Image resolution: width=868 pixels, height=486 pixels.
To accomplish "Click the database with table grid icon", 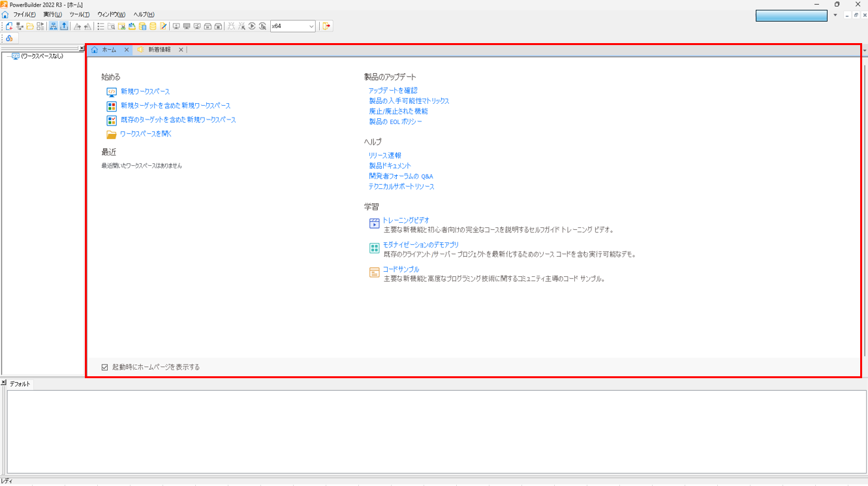I will 142,26.
